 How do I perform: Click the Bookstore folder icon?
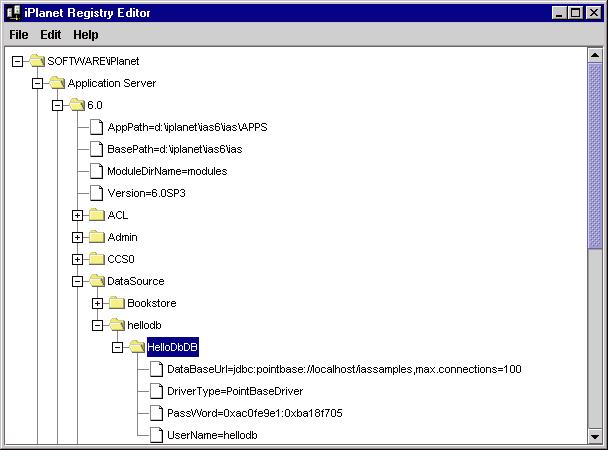coord(117,303)
